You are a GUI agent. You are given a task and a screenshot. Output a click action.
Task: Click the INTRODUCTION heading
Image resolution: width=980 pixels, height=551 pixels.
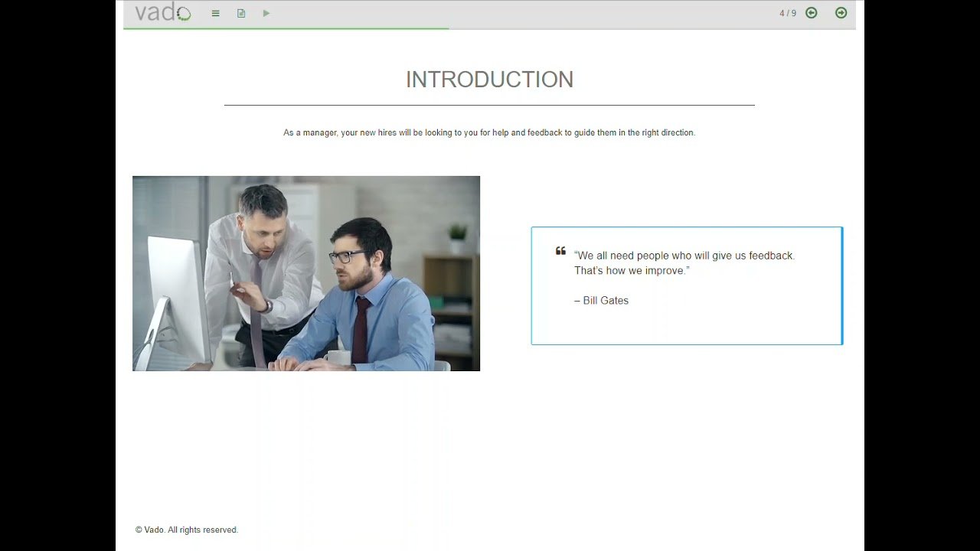coord(489,80)
